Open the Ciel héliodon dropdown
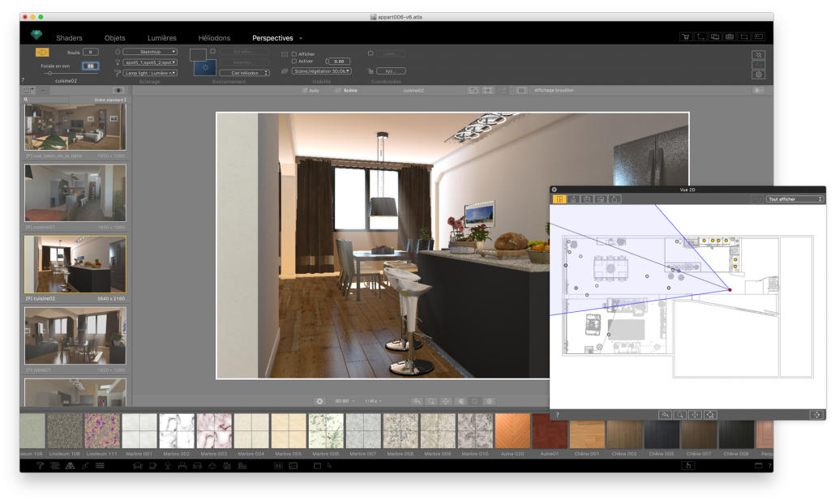835x504 pixels. [x=244, y=73]
